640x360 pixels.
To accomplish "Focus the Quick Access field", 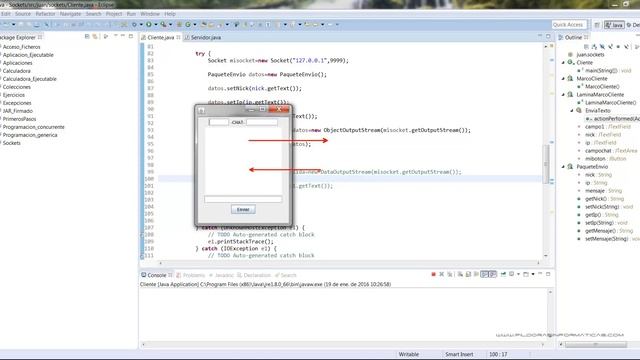I will 569,25.
